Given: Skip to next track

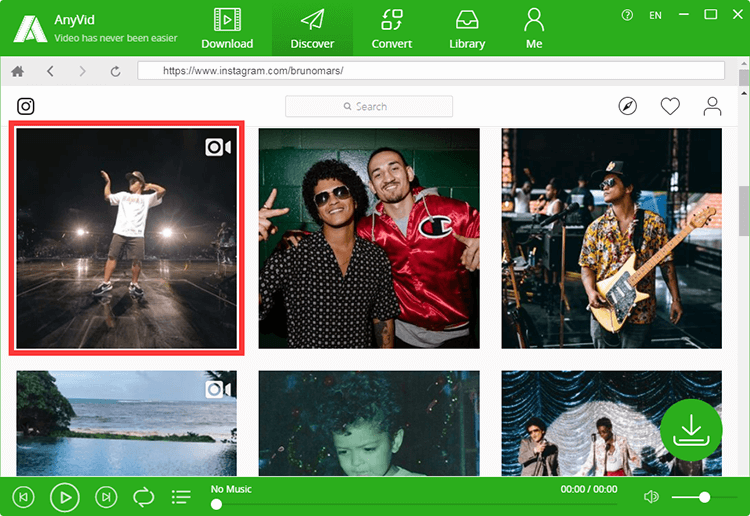Looking at the screenshot, I should 106,497.
